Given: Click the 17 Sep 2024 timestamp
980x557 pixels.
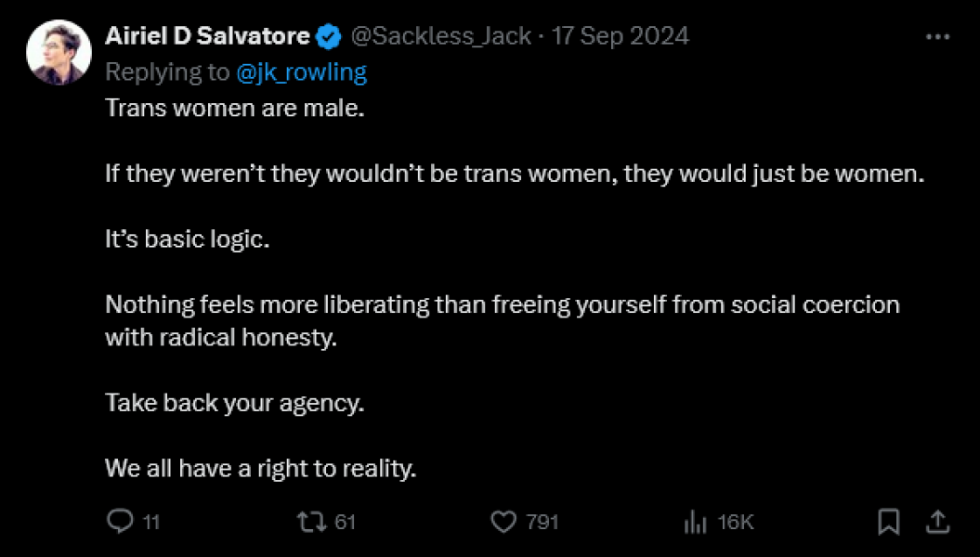Looking at the screenshot, I should pos(621,37).
